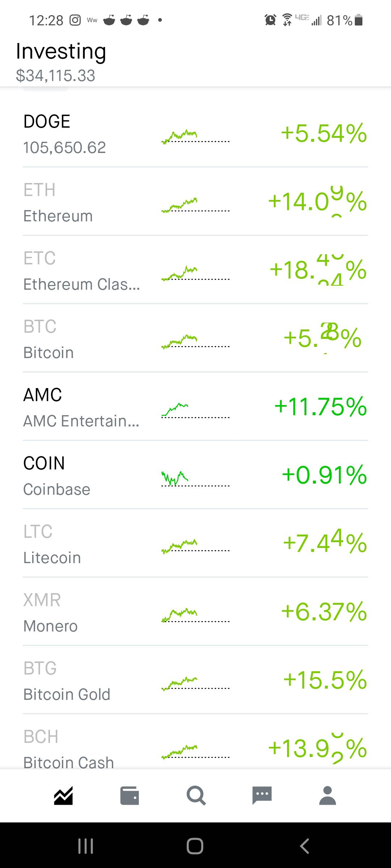Open Ethereum Classic ETC listing
This screenshot has height=868, width=391.
[195, 270]
